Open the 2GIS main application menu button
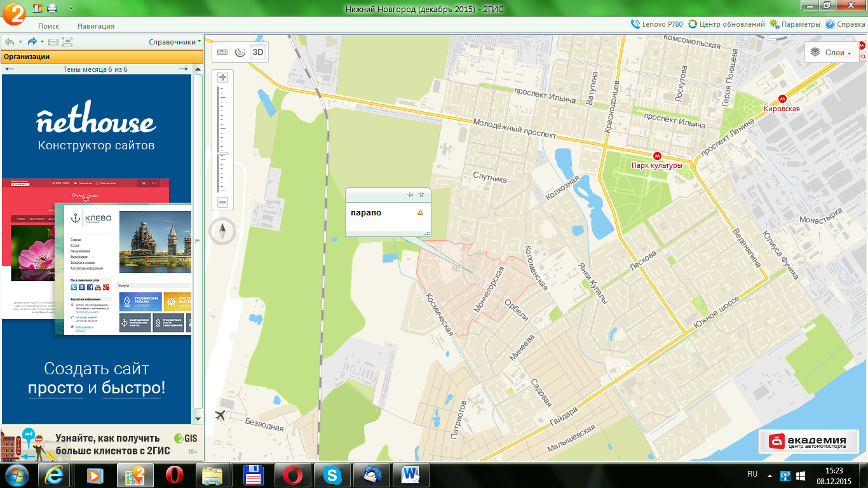Viewport: 868px width, 488px height. [13, 13]
